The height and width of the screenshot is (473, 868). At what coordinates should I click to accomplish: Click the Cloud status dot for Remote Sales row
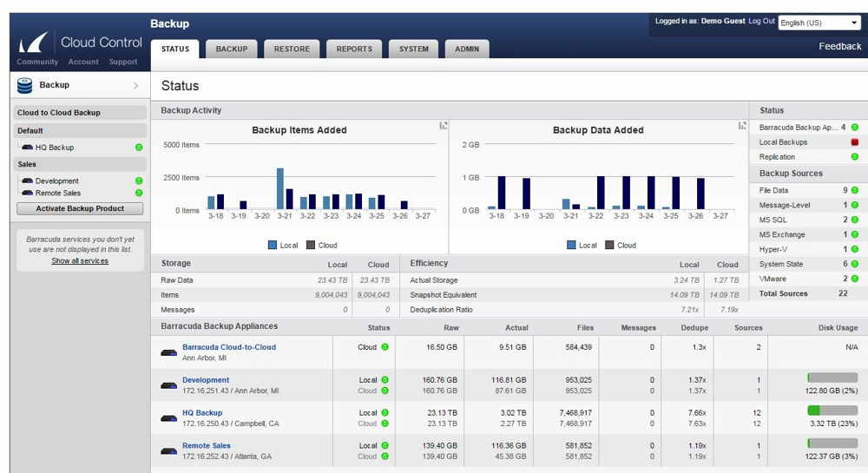pos(385,457)
